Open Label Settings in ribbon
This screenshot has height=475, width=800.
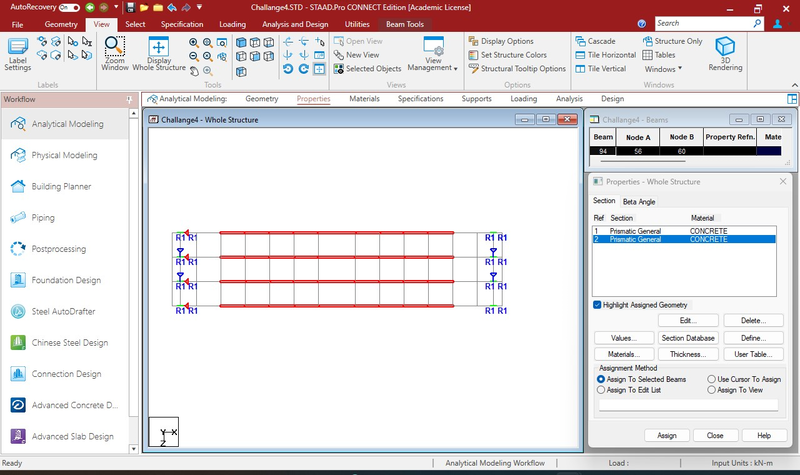[17, 53]
